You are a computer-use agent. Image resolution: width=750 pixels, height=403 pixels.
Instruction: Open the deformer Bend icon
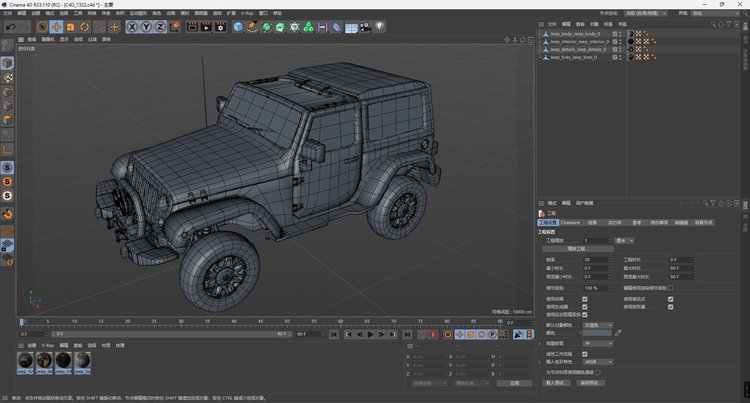337,27
